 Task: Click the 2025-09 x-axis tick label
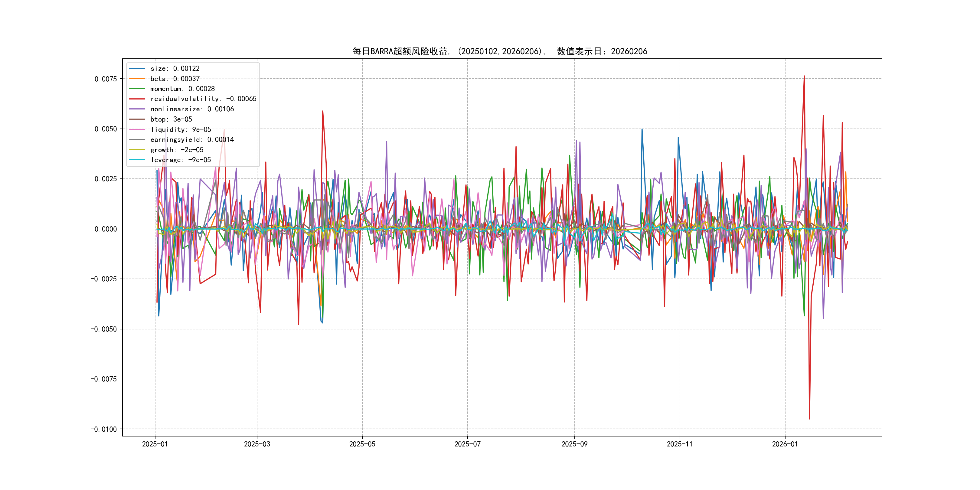coord(574,444)
